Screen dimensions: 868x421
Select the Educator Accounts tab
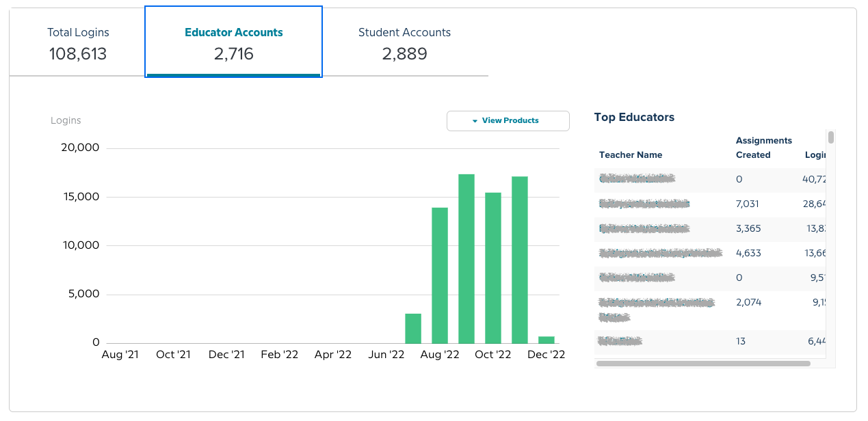tap(233, 42)
